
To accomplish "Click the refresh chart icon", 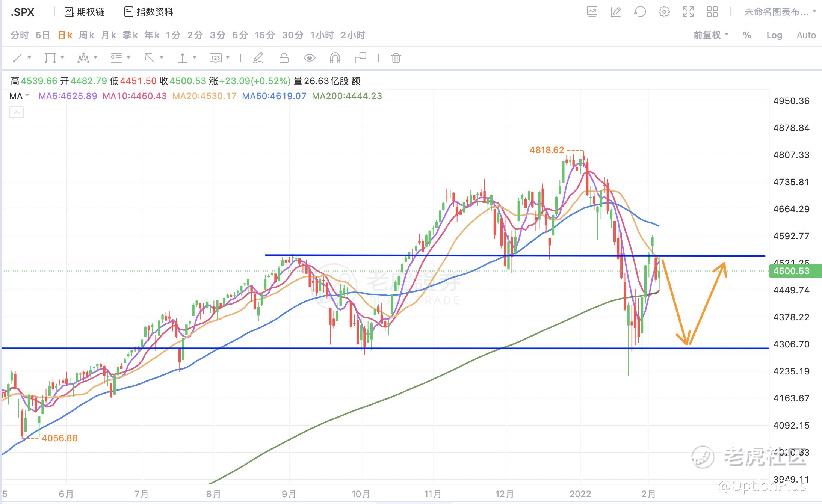I will 640,12.
